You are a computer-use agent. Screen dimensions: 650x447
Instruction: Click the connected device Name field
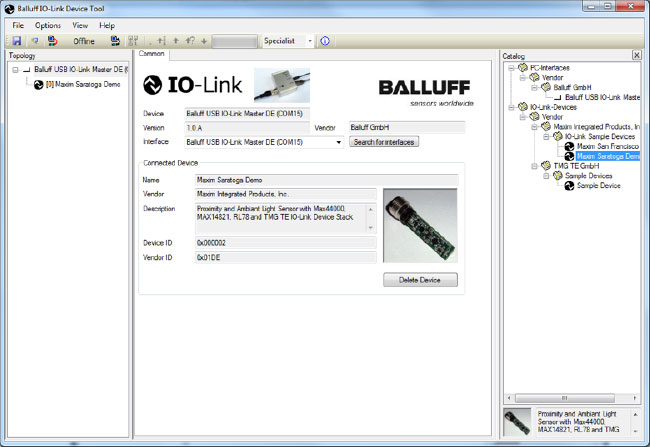point(327,180)
